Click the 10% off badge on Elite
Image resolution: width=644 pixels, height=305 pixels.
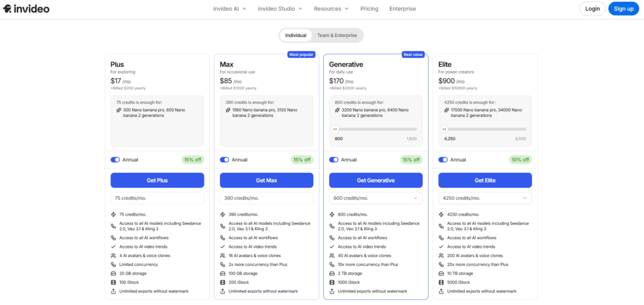coord(520,160)
